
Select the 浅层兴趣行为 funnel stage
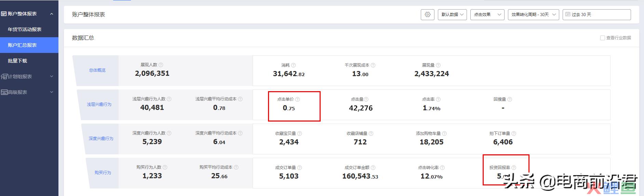coord(99,104)
